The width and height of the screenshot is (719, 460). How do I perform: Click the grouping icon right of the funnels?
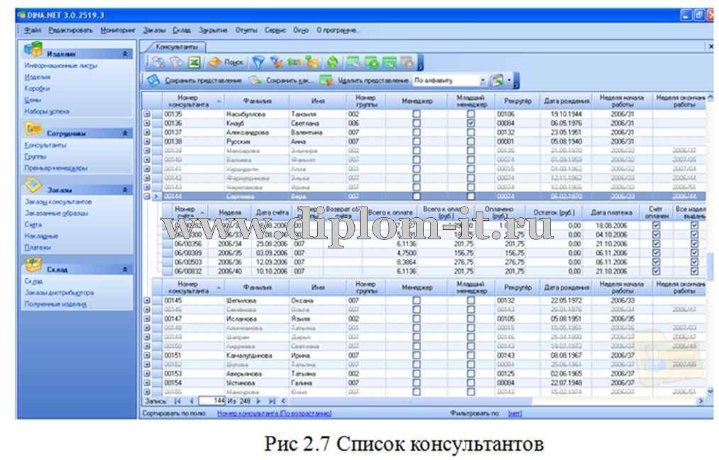pos(294,62)
